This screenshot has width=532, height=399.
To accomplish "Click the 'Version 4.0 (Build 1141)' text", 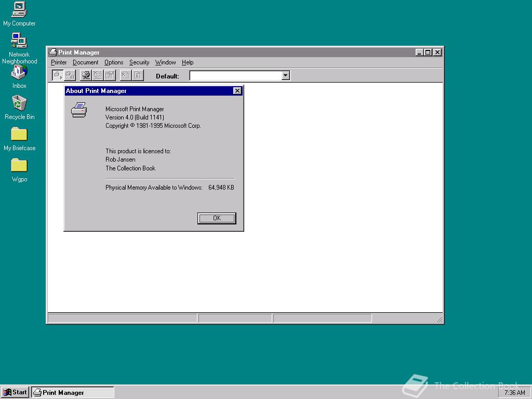I will [135, 117].
